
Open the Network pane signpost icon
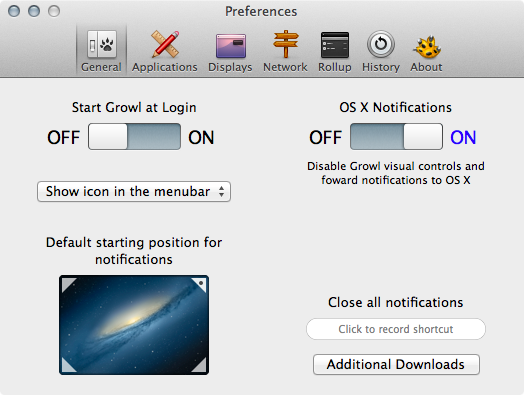tap(285, 44)
